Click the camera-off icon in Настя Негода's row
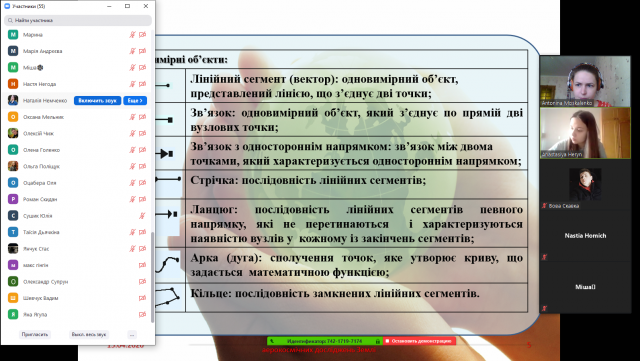This screenshot has height=361, width=640. [x=142, y=84]
